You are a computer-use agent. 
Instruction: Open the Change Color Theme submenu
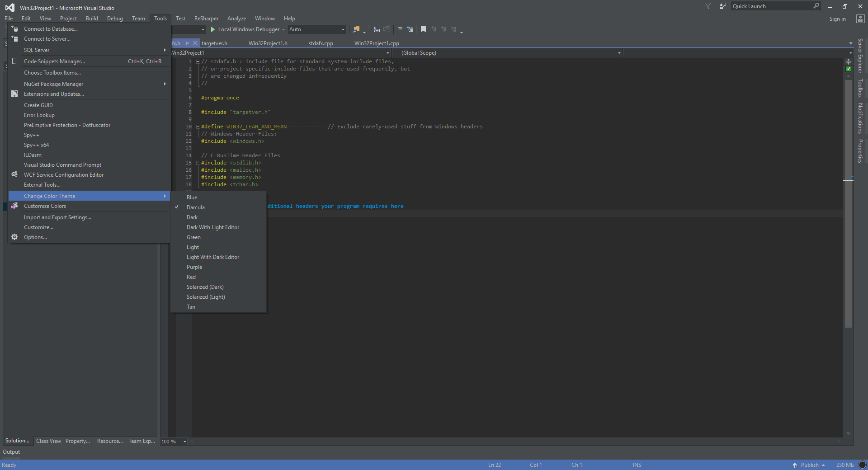[x=89, y=196]
